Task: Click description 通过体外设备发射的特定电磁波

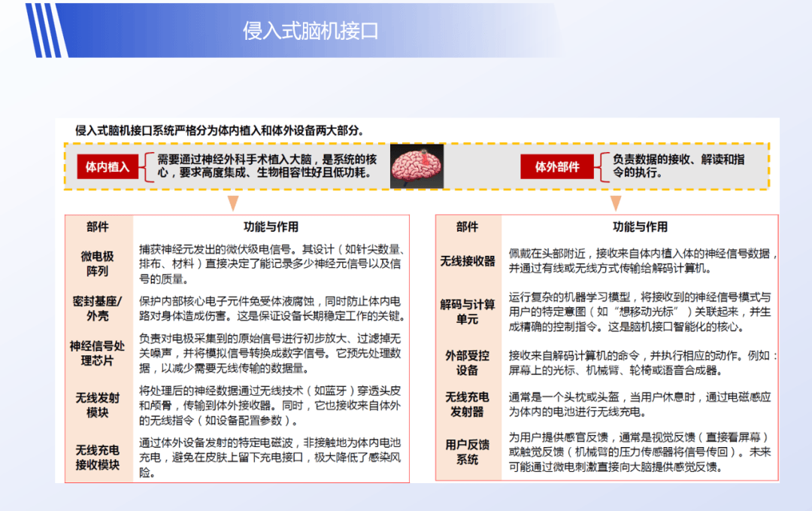Action: point(270,457)
